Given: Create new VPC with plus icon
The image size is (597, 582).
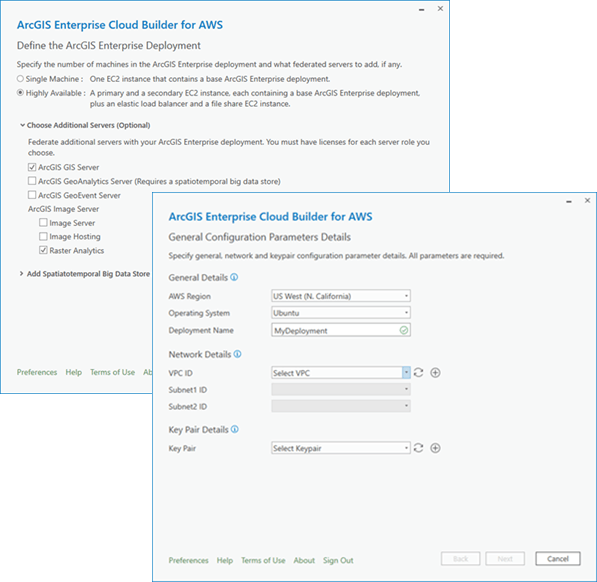Looking at the screenshot, I should [435, 373].
